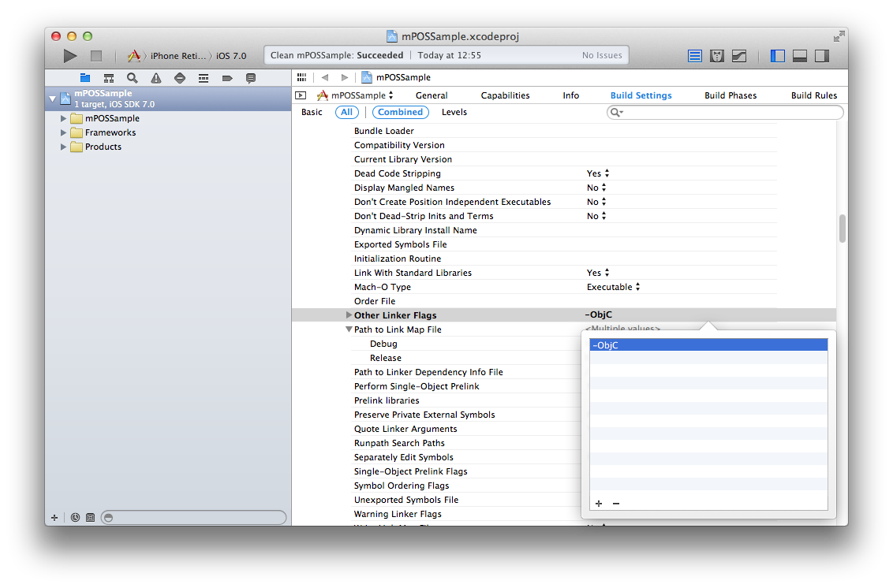Toggle the Debug area panel
This screenshot has height=588, width=893.
point(800,56)
